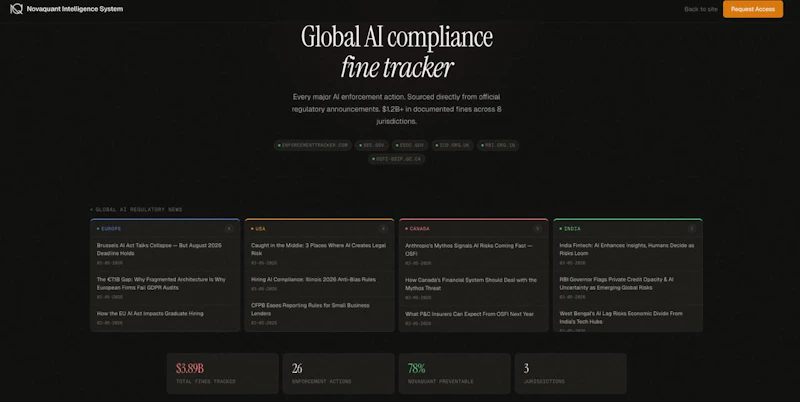Open the OSFI-BSIF.GC.CA source pill
The height and width of the screenshot is (402, 800).
(396, 159)
